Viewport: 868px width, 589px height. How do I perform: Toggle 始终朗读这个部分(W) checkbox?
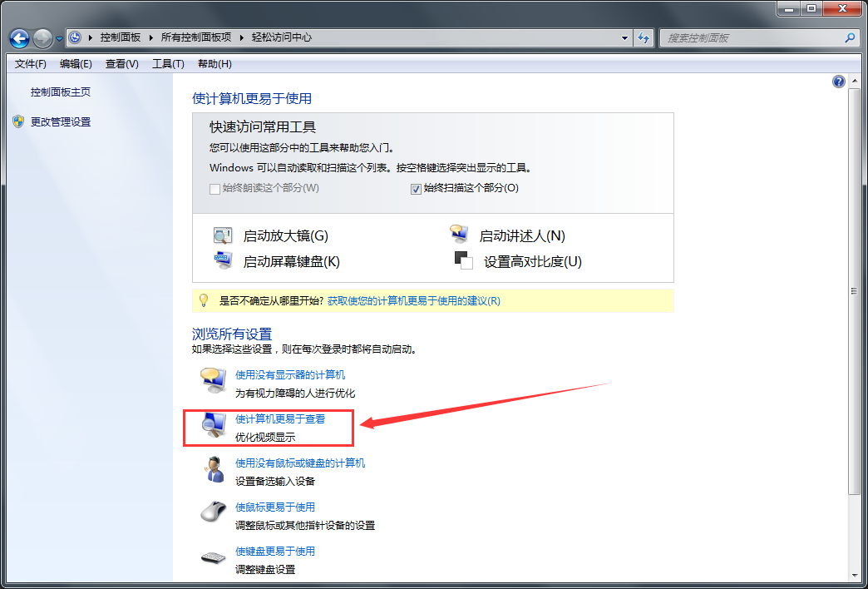(x=215, y=189)
